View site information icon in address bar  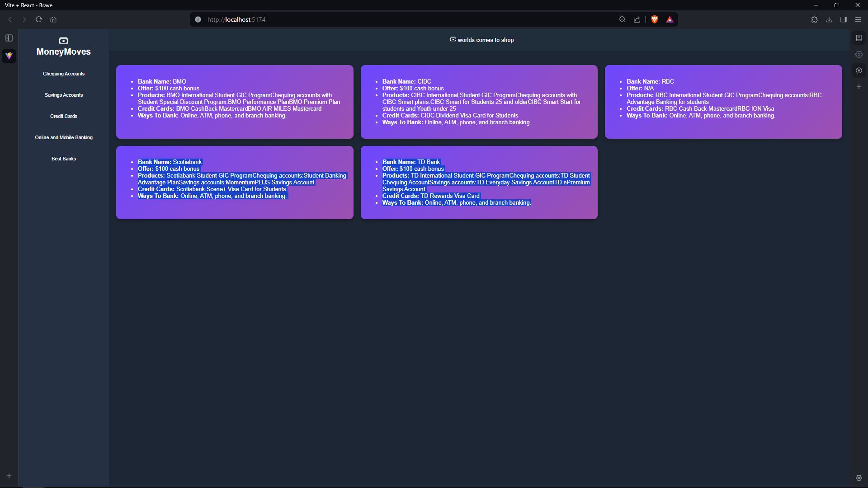click(x=198, y=19)
